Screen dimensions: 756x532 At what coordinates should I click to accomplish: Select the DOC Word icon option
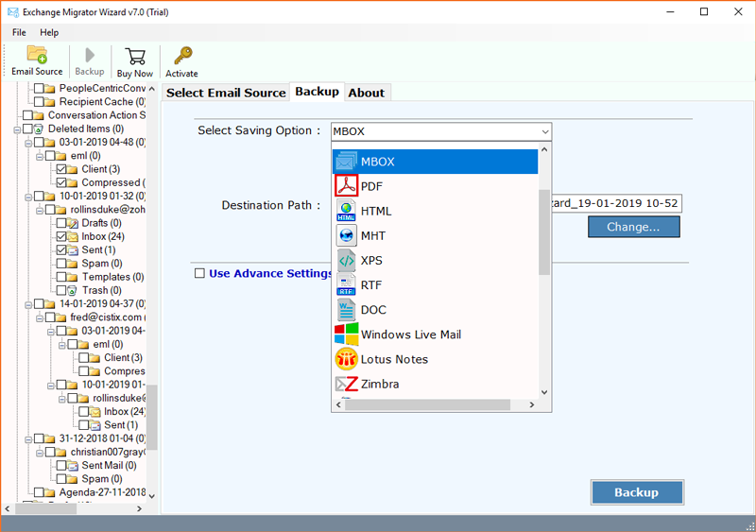(346, 310)
